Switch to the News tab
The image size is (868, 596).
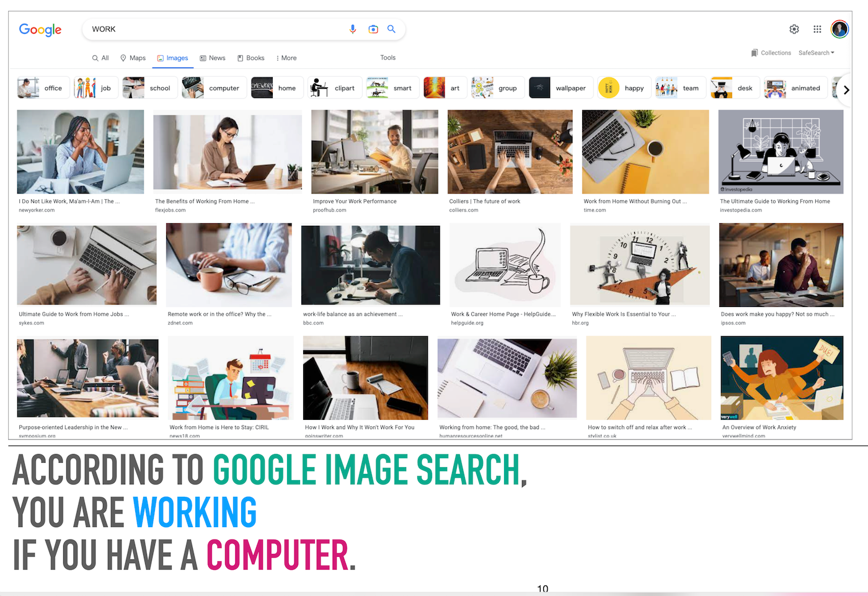(212, 58)
